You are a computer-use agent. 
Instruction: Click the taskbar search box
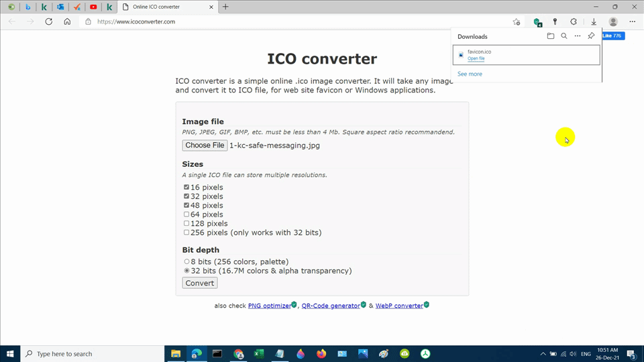point(93,354)
